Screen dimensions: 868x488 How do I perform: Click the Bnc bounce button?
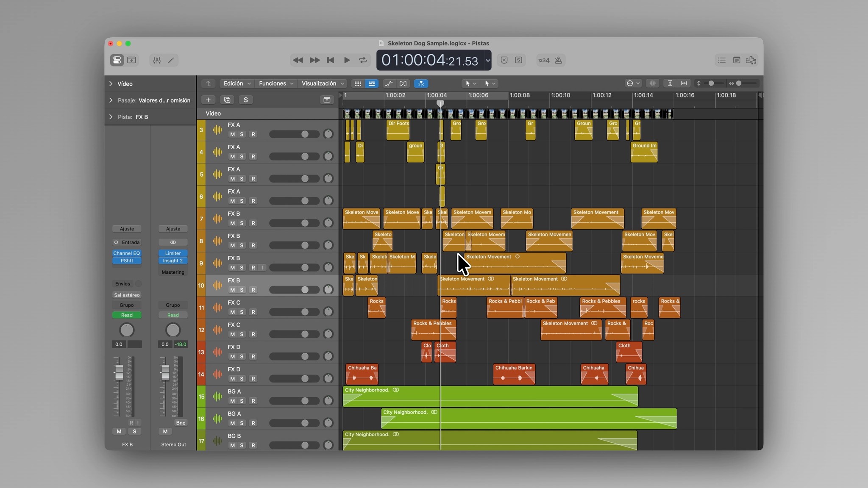coord(181,423)
